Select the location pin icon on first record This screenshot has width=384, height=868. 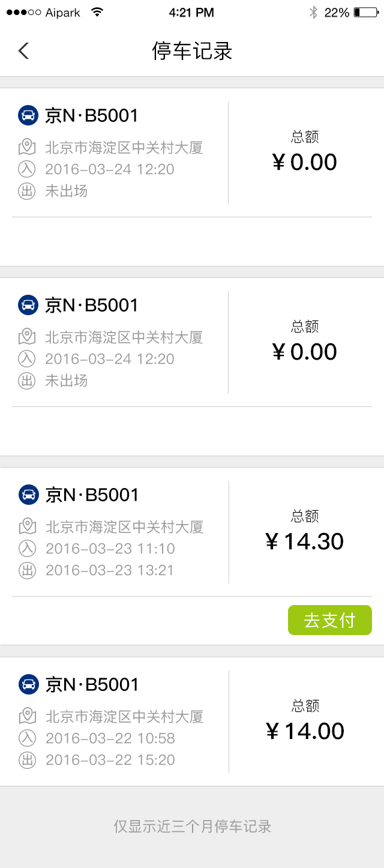point(26,146)
